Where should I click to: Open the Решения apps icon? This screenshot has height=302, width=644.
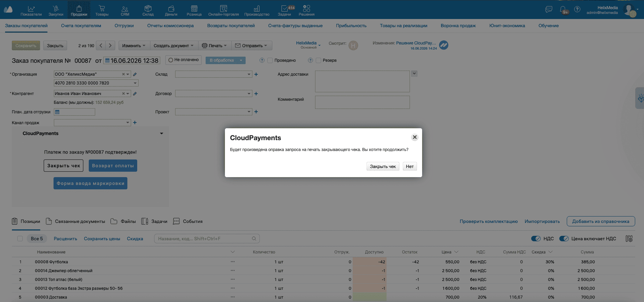click(307, 11)
